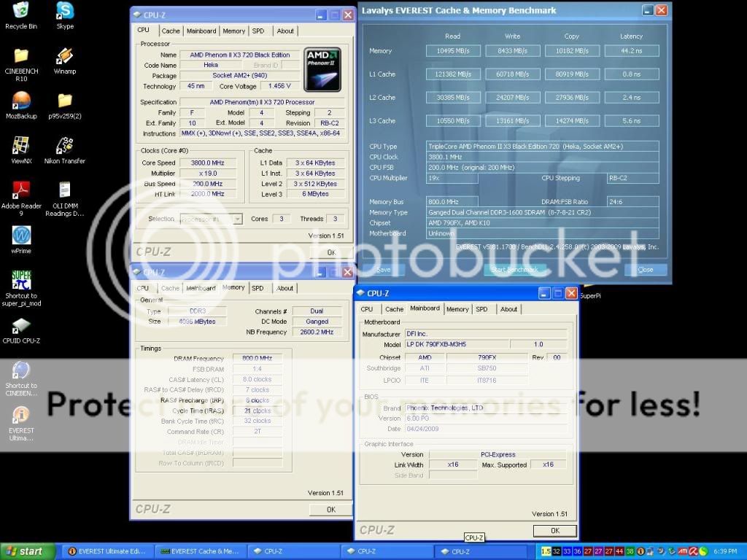Click the NB Frequency value 2600.2 MHz
747x560 pixels.
pos(317,332)
